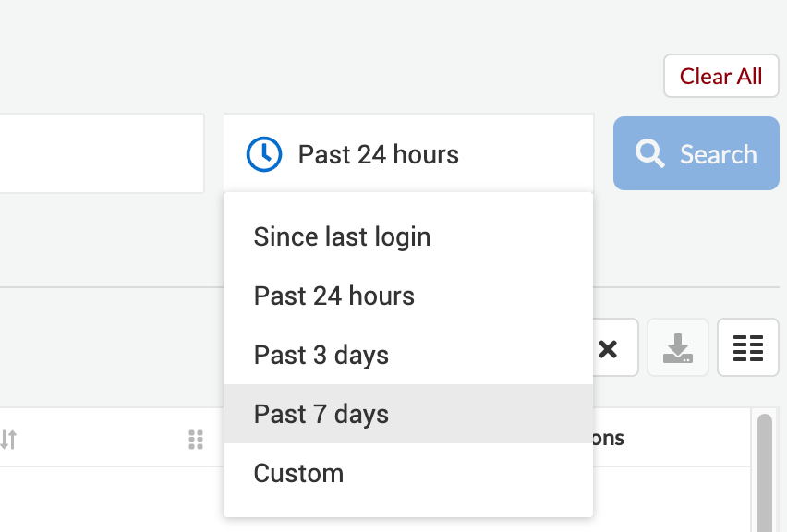Screen dimensions: 787x532
Task: Click the partially visible column header
Action: [x=610, y=438]
